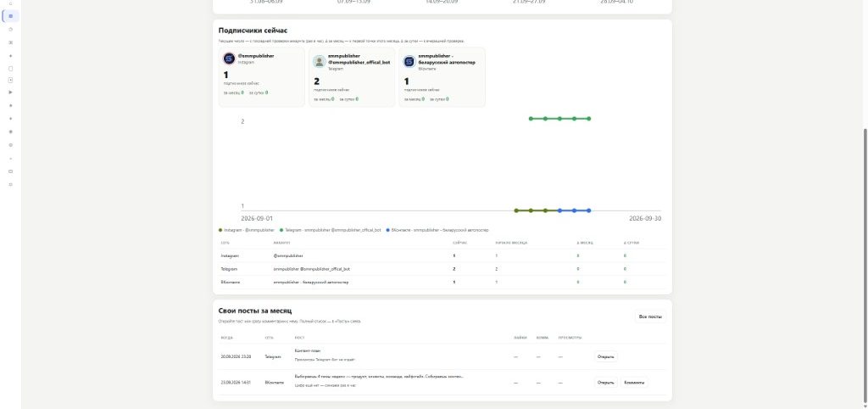
Task: Click the 'Telegram' cell in subscribers table
Action: tap(230, 269)
